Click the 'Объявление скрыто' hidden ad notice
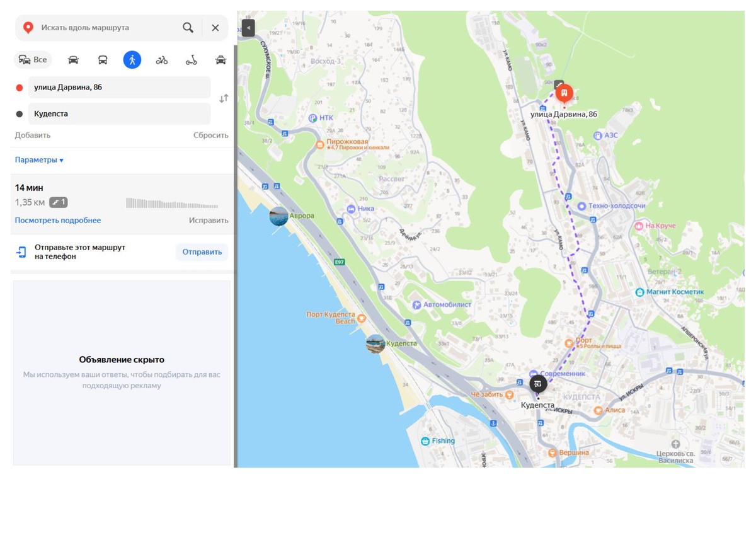Viewport: 756px width, 535px height. coord(122,360)
